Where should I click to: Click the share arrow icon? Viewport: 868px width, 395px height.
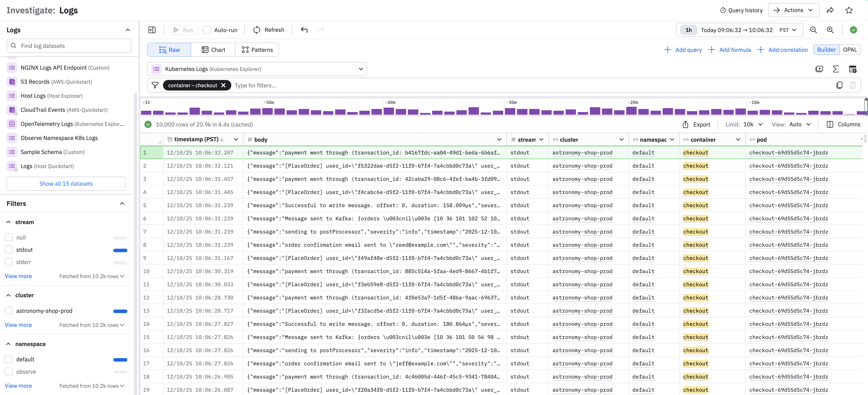pyautogui.click(x=830, y=10)
